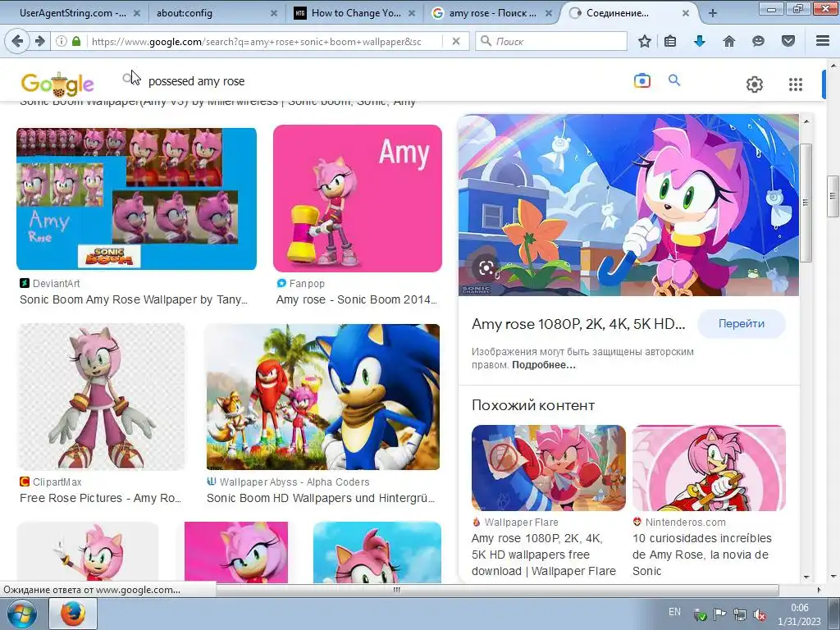Go to the home page icon
This screenshot has height=630, width=840.
point(728,41)
